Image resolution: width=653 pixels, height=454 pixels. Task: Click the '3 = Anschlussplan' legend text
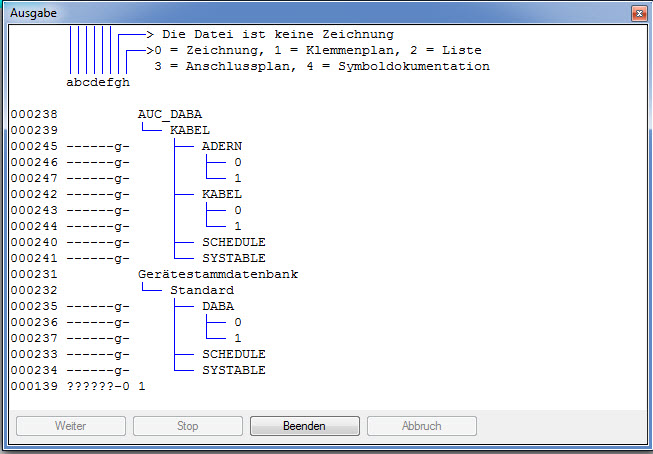(x=225, y=66)
